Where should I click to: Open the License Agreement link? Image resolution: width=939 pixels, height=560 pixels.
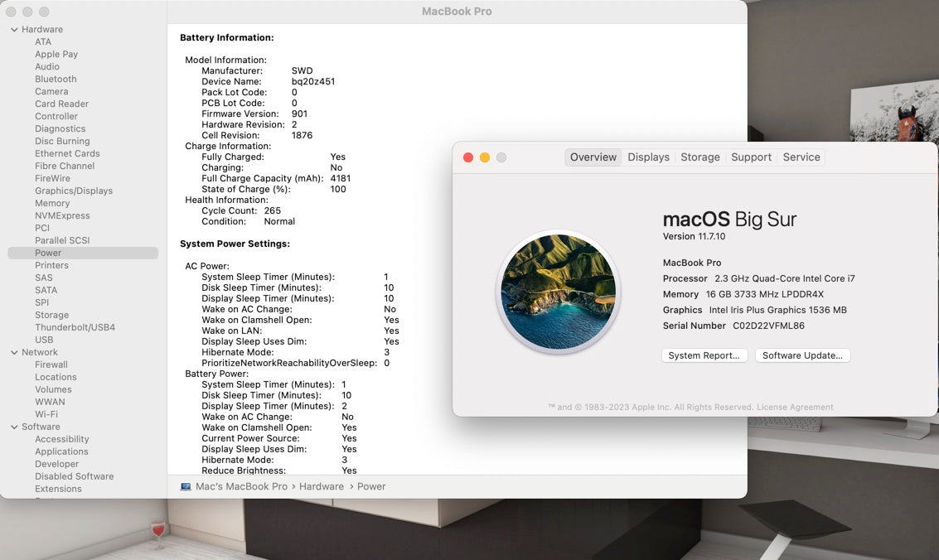795,408
